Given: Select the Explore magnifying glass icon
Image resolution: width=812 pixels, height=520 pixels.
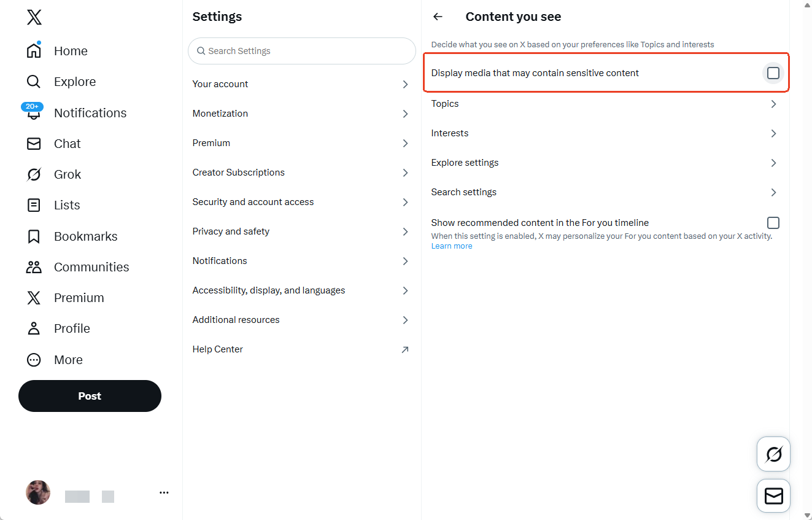Looking at the screenshot, I should point(33,81).
